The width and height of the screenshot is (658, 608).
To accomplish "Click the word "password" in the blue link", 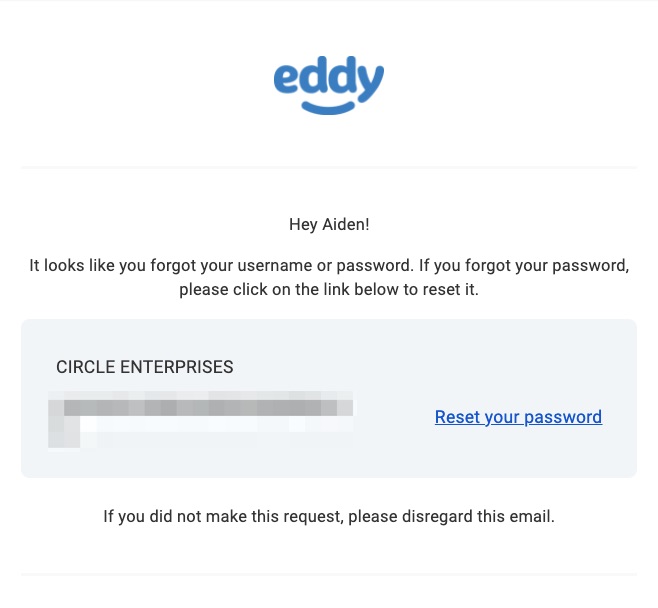I will pyautogui.click(x=563, y=417).
